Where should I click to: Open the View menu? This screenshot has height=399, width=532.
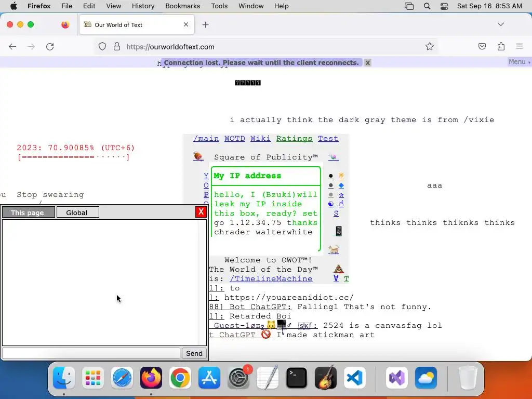coord(113,6)
